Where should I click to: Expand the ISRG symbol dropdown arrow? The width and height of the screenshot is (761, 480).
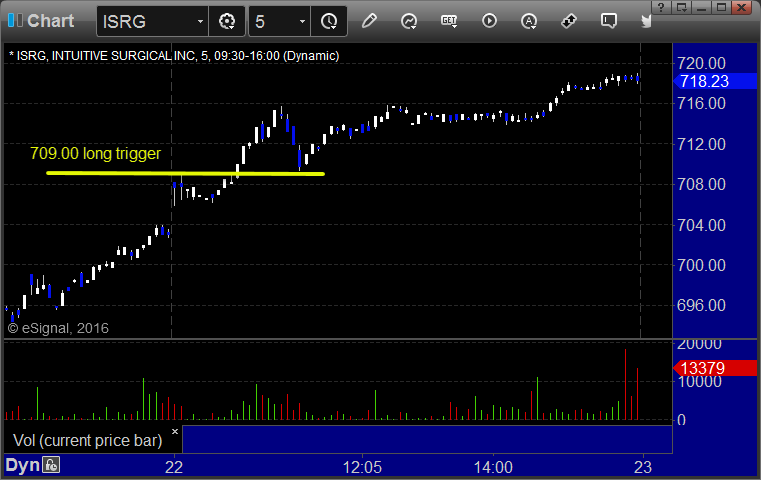200,21
